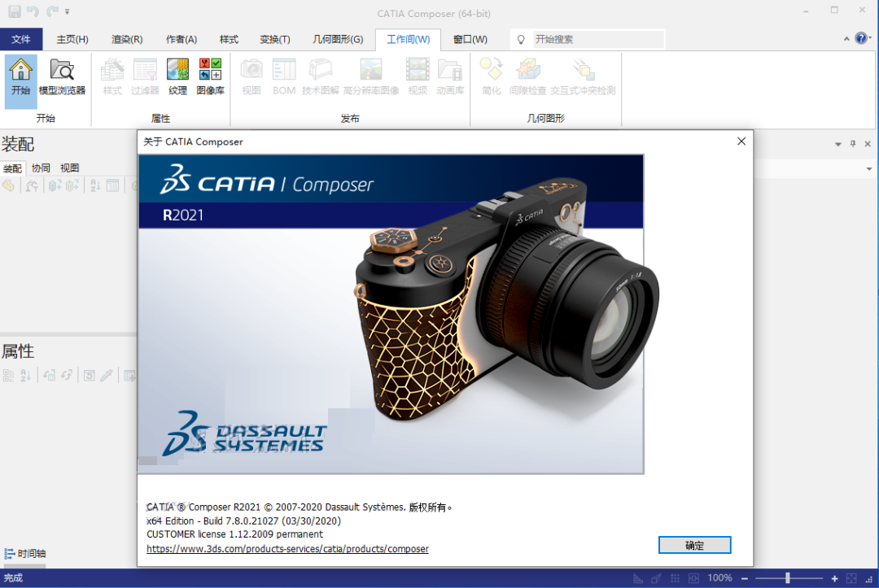Click the magnifier icon in the search bar
The width and height of the screenshot is (879, 588).
(519, 38)
